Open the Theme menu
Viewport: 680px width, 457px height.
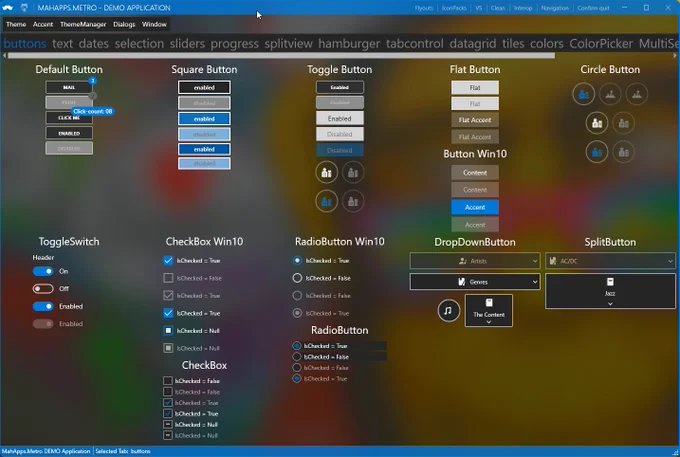tap(16, 24)
